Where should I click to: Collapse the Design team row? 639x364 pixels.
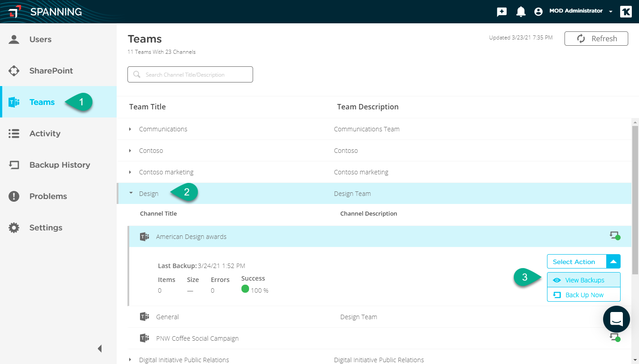click(x=131, y=193)
